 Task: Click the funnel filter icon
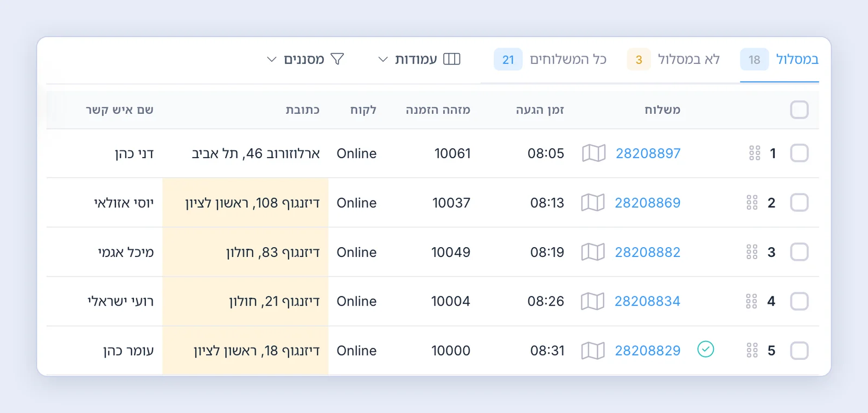click(337, 59)
